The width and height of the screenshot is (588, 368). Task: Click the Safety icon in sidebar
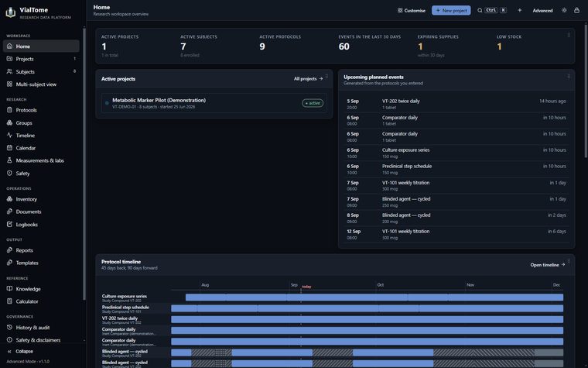10,173
